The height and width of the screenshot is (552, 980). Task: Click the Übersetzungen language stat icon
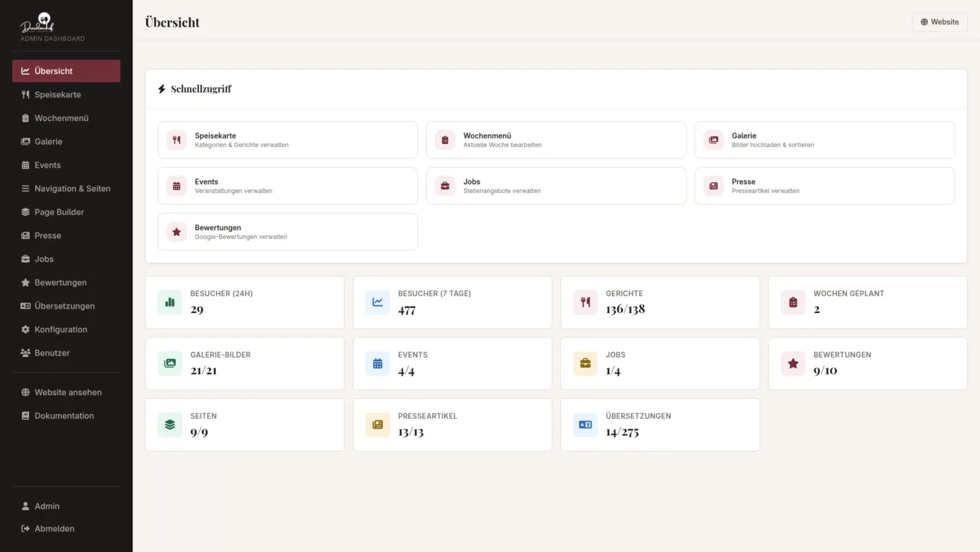[x=586, y=425]
